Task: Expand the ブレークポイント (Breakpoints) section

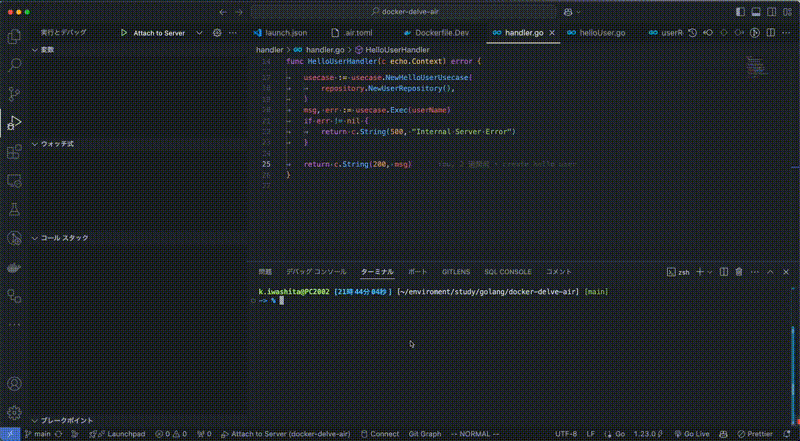Action: pyautogui.click(x=64, y=421)
